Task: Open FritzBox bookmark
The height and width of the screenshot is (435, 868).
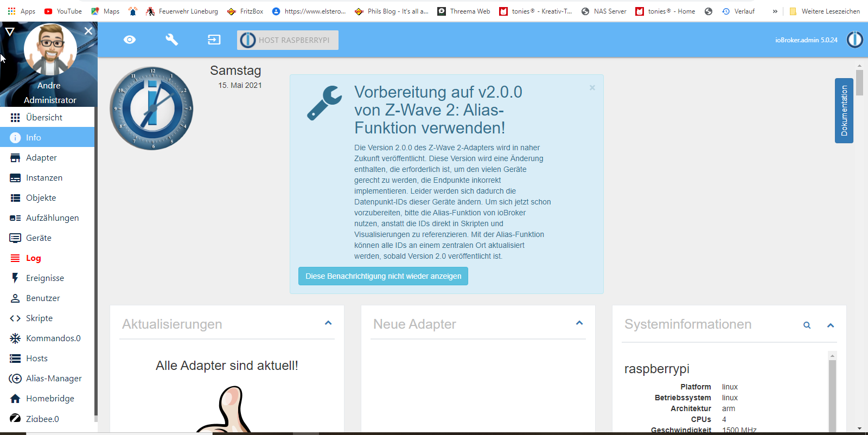Action: coord(245,11)
